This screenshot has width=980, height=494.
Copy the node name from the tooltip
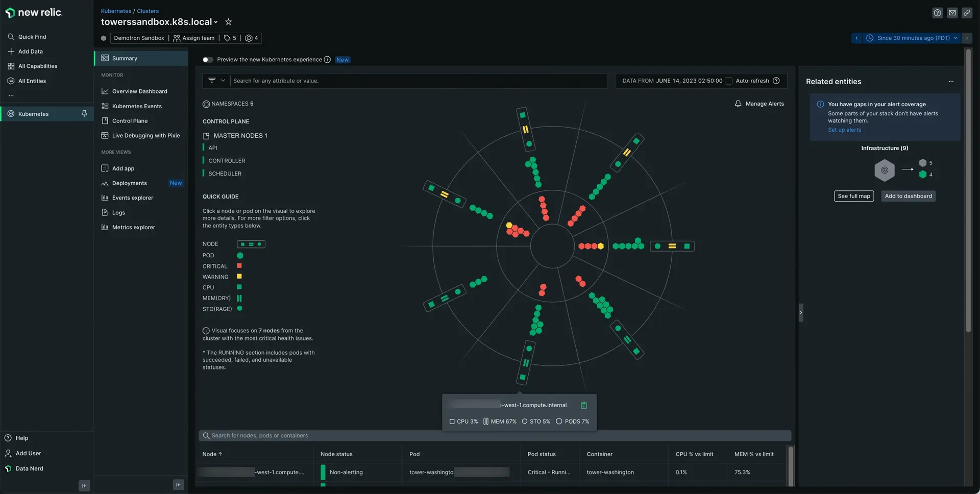[584, 405]
